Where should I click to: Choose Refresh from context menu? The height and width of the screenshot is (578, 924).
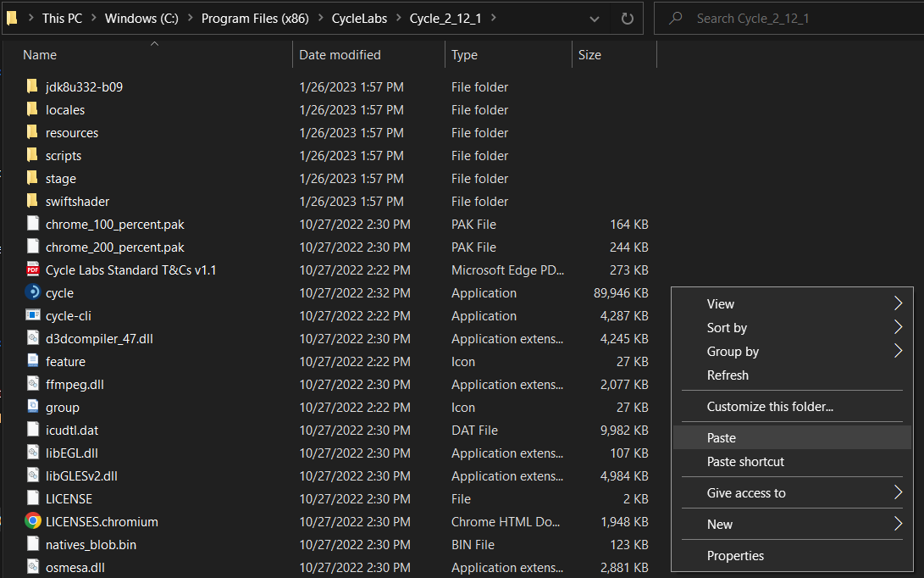click(x=792, y=375)
